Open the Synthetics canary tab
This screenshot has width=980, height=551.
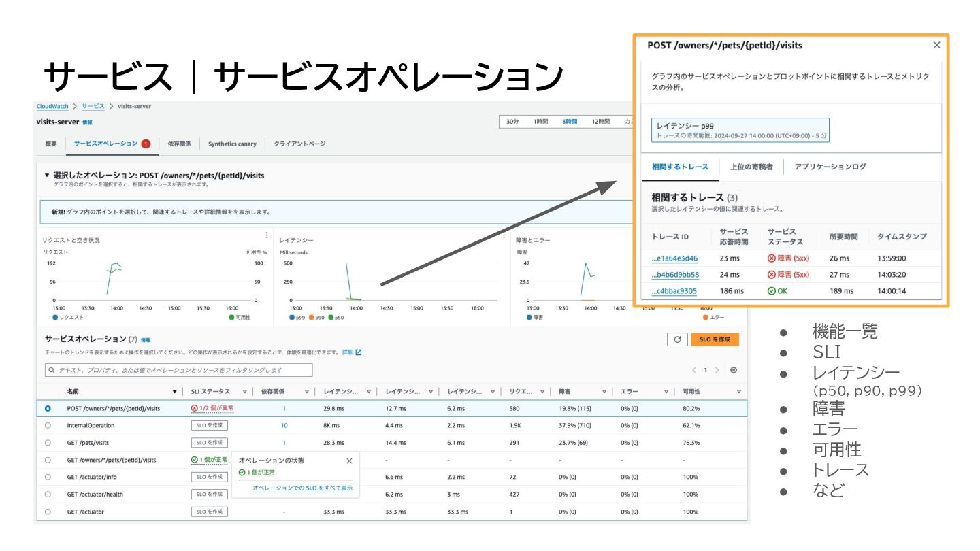(232, 144)
